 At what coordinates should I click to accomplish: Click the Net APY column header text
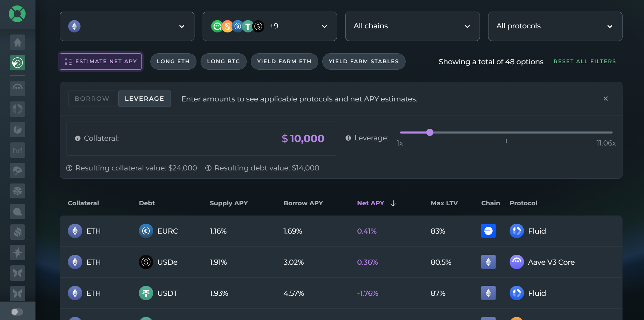pyautogui.click(x=371, y=203)
